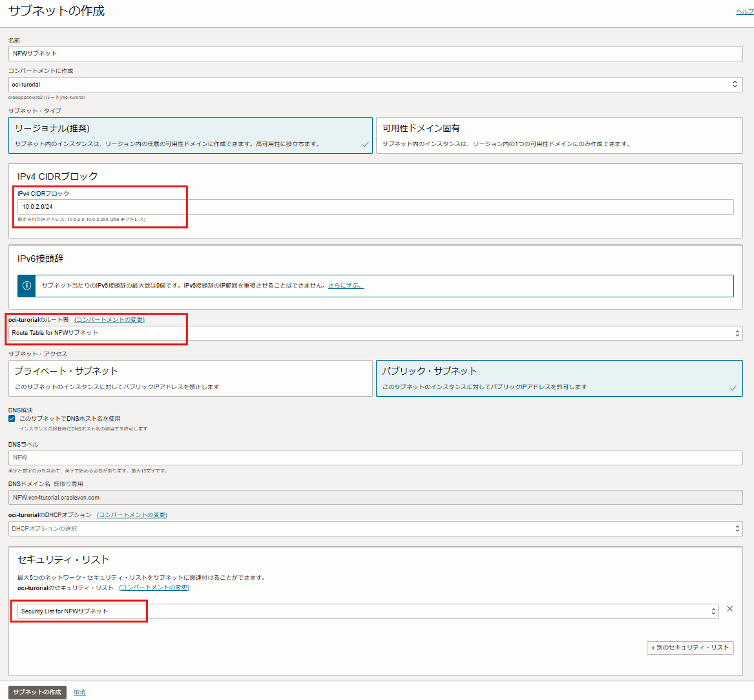Viewport: 754px width, 700px height.
Task: Click the IPv6 learn more link
Action: click(x=346, y=286)
